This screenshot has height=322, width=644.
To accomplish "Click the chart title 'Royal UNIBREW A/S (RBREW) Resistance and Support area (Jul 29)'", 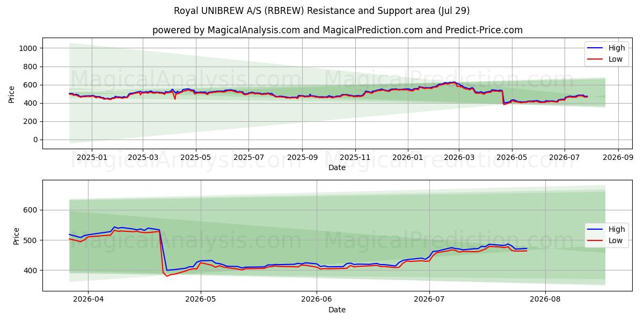I will [322, 11].
